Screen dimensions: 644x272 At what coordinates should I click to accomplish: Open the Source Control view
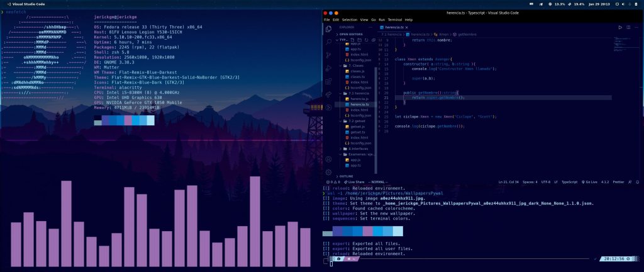pos(328,55)
